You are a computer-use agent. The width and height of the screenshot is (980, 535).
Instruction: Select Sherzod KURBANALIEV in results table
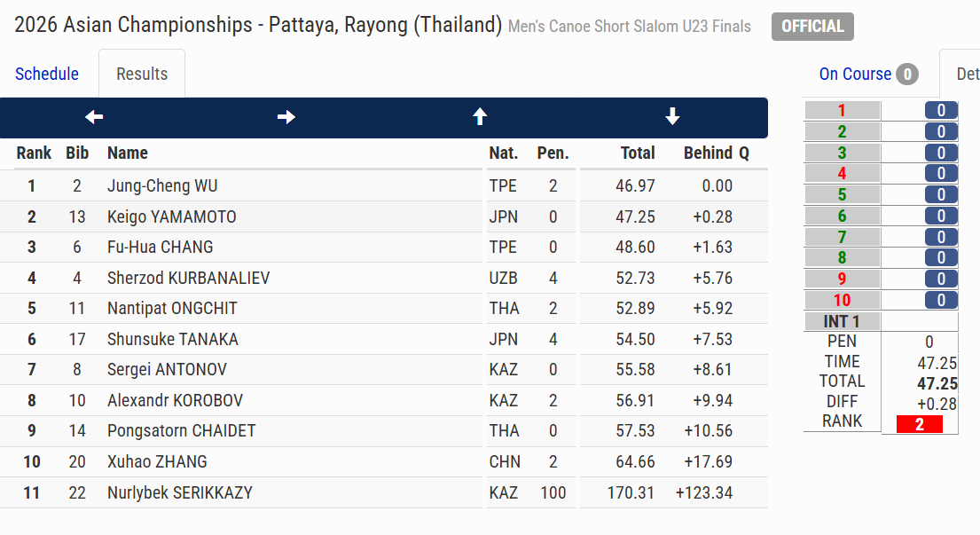click(188, 279)
